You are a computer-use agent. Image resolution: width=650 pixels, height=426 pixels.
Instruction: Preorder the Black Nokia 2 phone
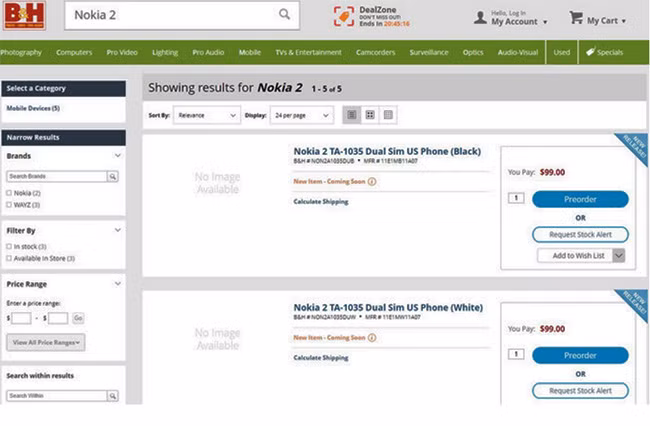[x=580, y=199]
